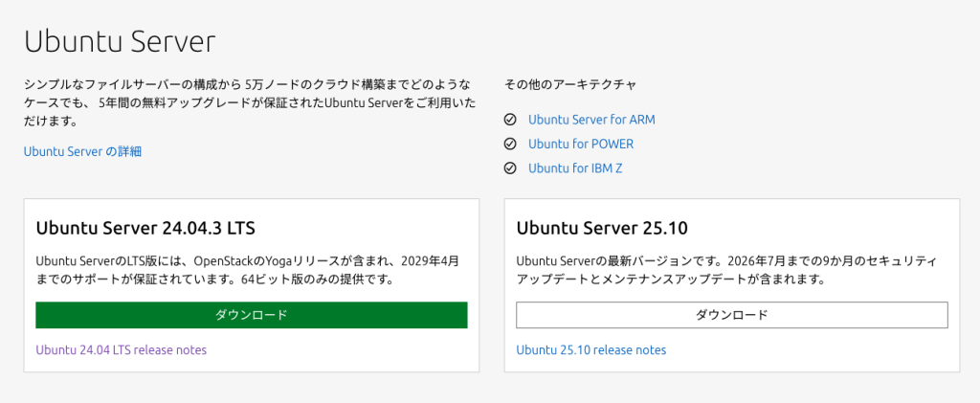Click checkmark icon beside Ubuntu for IBM Z
980x403 pixels.
click(x=510, y=168)
